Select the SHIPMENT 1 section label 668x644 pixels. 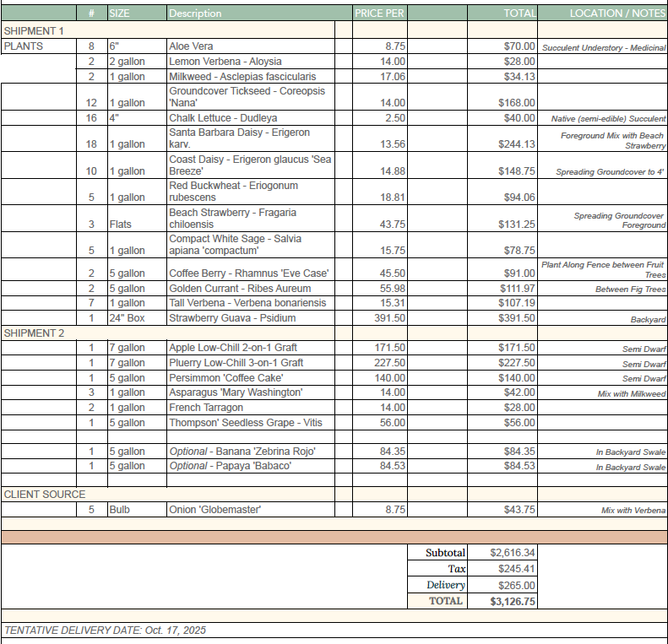coord(34,30)
